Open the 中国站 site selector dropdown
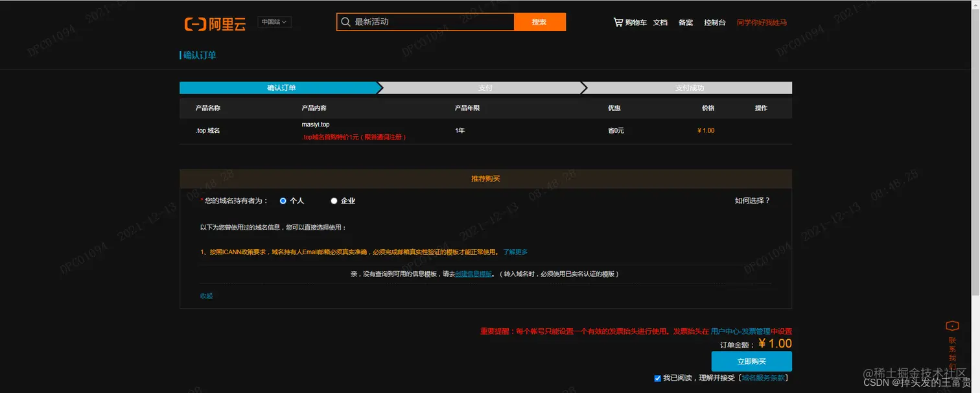The image size is (980, 393). (274, 21)
